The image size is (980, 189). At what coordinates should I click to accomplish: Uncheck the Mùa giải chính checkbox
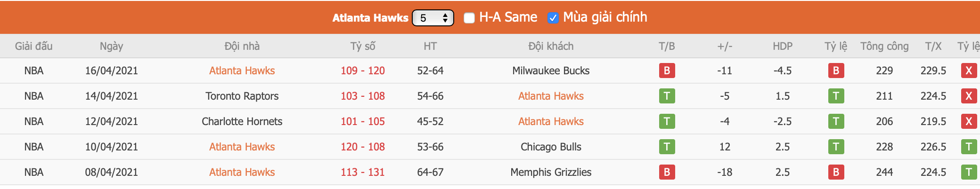click(553, 18)
